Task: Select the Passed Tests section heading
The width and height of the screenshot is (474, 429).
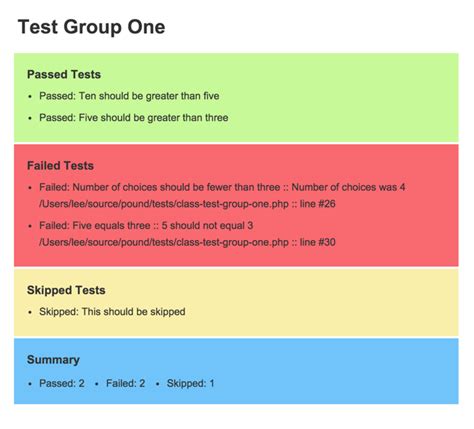Action: point(64,74)
